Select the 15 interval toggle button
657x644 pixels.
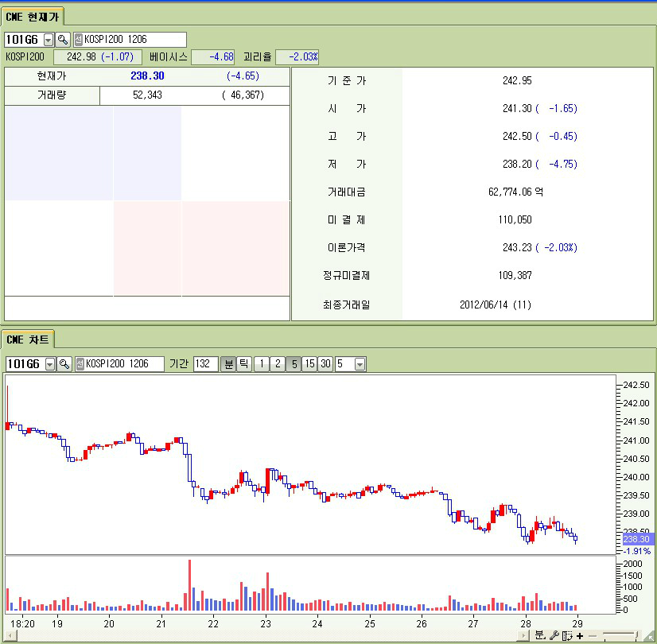click(309, 364)
